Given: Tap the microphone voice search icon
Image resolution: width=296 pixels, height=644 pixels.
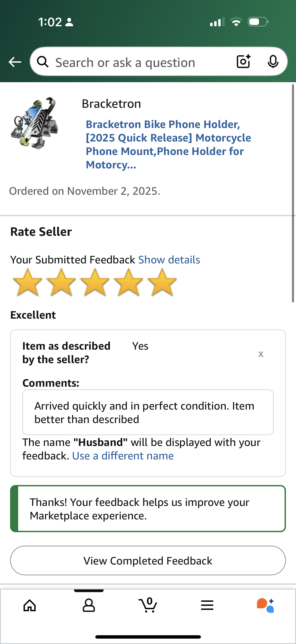Looking at the screenshot, I should tap(273, 62).
